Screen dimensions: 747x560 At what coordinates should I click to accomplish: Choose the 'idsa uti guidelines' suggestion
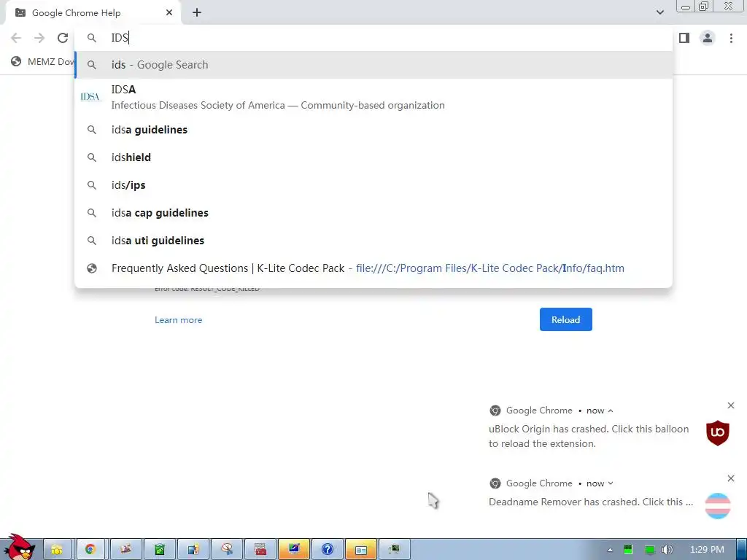[x=373, y=240]
